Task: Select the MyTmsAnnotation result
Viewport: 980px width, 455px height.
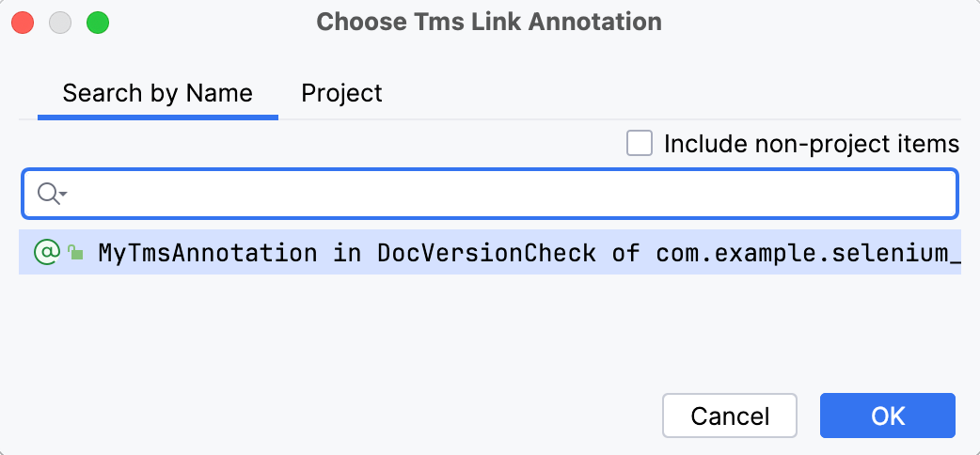Action: tap(207, 253)
